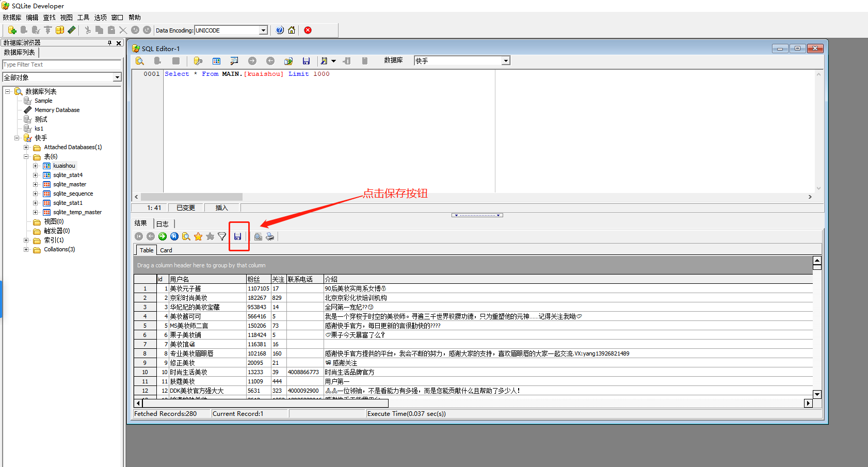
Task: Select the Table view tab
Action: click(x=147, y=250)
